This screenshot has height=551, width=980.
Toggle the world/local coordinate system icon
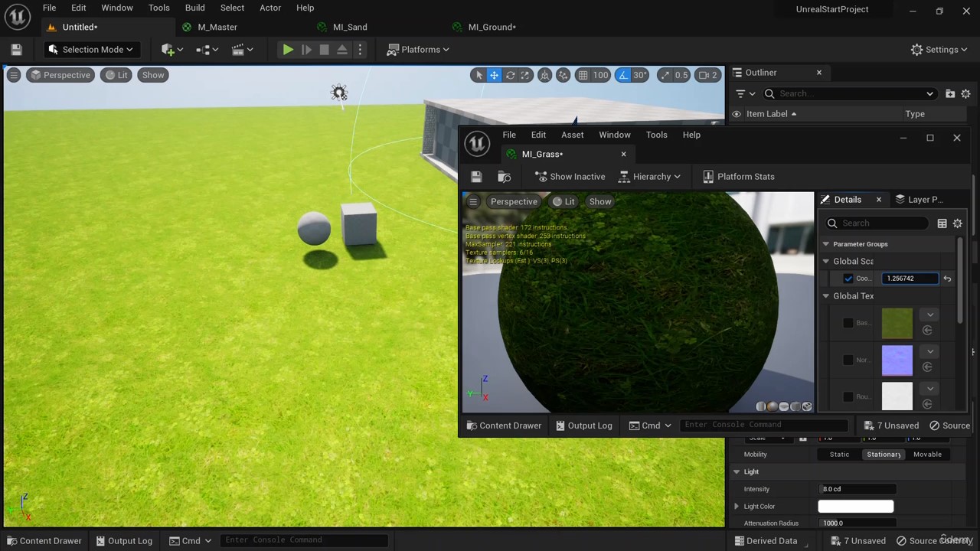click(x=544, y=75)
